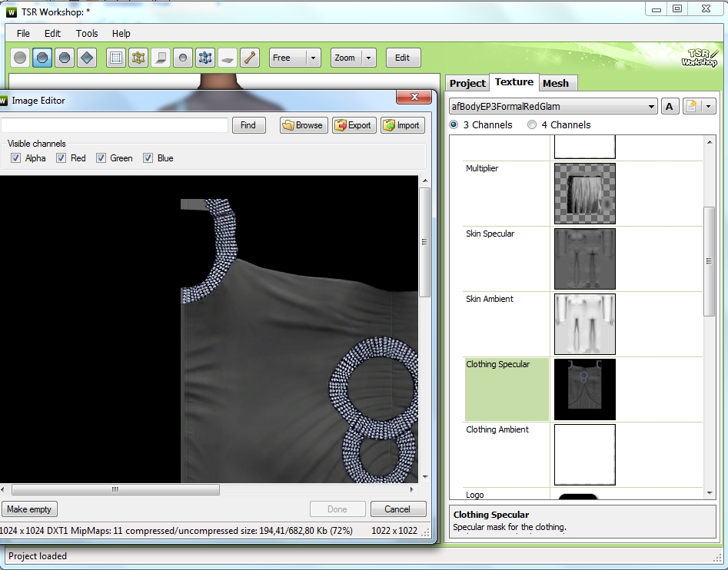Toggle the Green visible channel checkbox
Viewport: 728px width, 570px height.
pos(101,158)
